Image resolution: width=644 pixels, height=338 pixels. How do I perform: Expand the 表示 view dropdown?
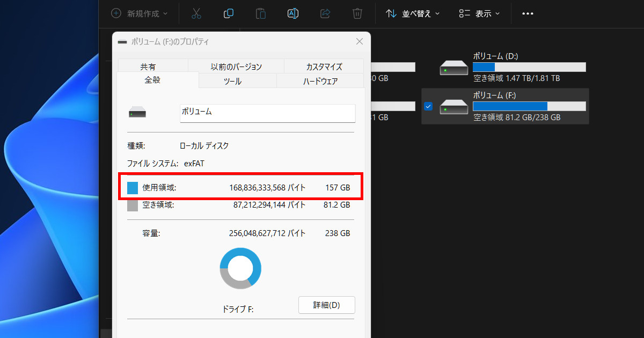point(479,13)
